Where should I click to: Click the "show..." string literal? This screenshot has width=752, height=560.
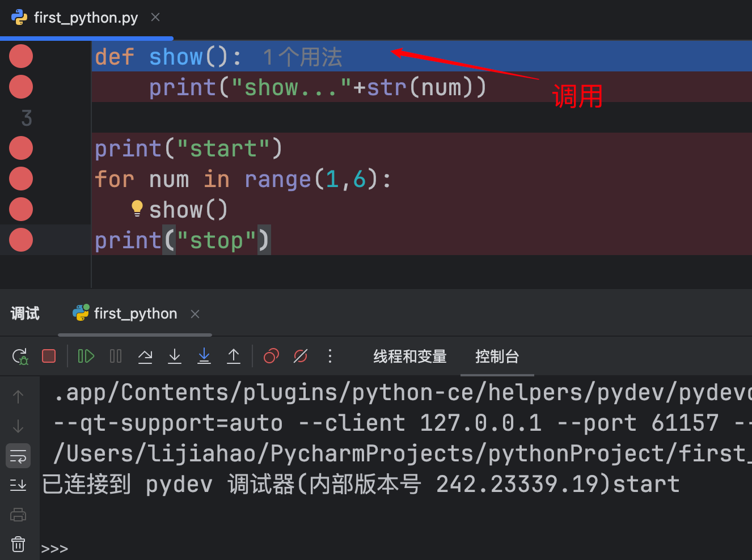pyautogui.click(x=291, y=87)
